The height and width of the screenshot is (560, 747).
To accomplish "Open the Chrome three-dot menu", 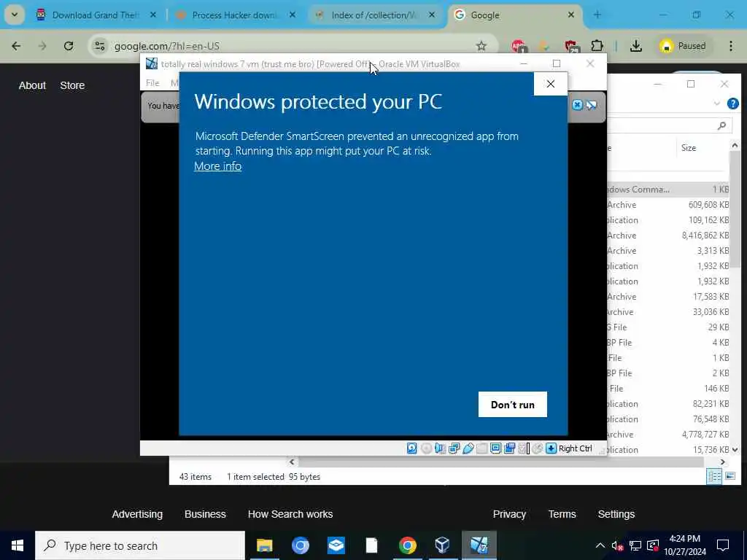I will tap(731, 46).
